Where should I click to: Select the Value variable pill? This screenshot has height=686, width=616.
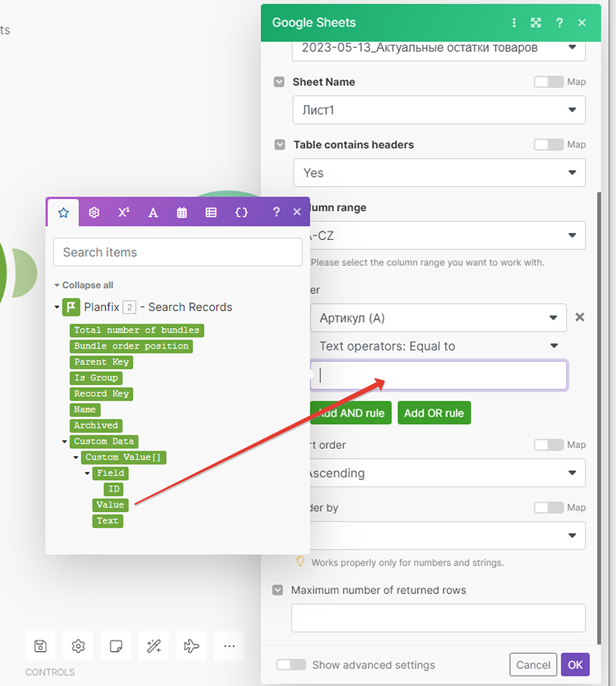(x=110, y=505)
